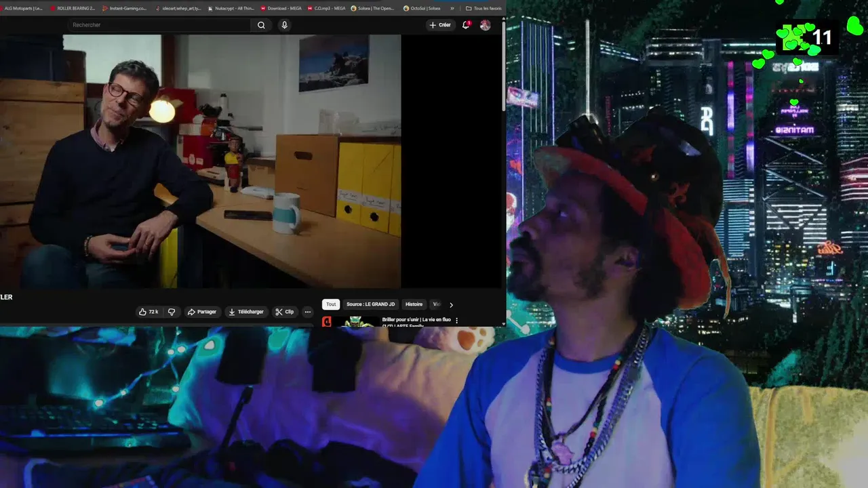Open the ideoart.sehep_art bookmark

pyautogui.click(x=178, y=8)
